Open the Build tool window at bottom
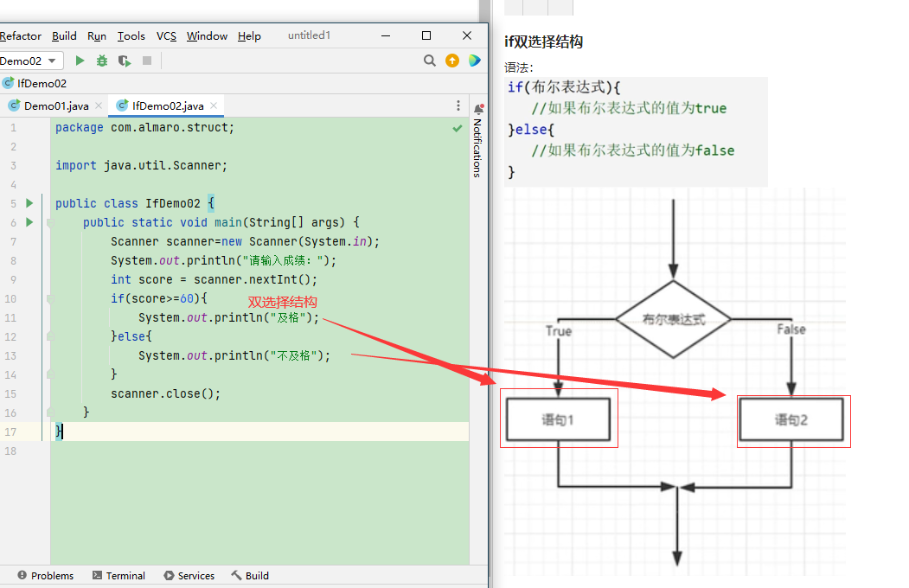The image size is (909, 588). 250,575
